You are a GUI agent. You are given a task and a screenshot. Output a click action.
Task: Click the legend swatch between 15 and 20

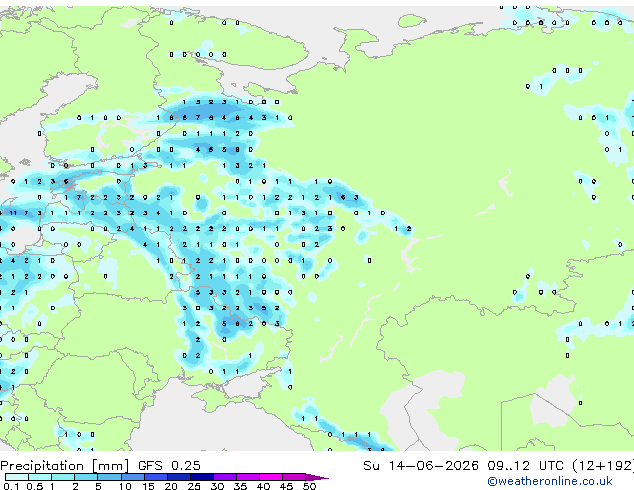click(x=156, y=477)
